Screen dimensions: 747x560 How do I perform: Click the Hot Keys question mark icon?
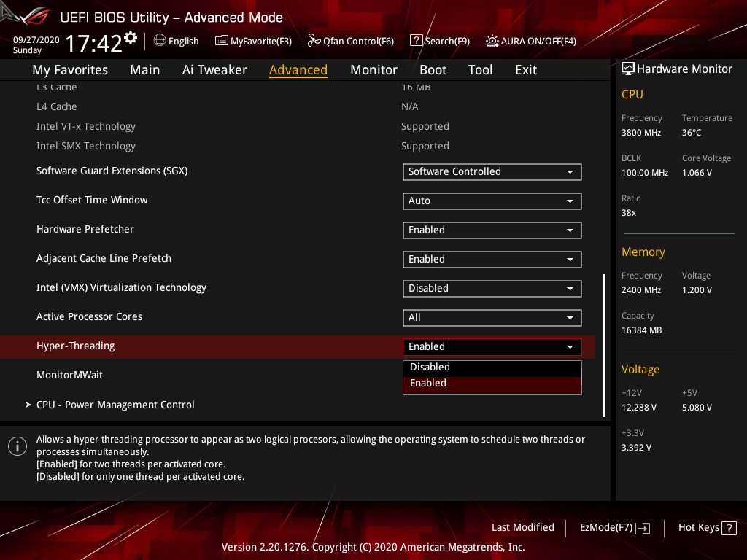pos(729,528)
